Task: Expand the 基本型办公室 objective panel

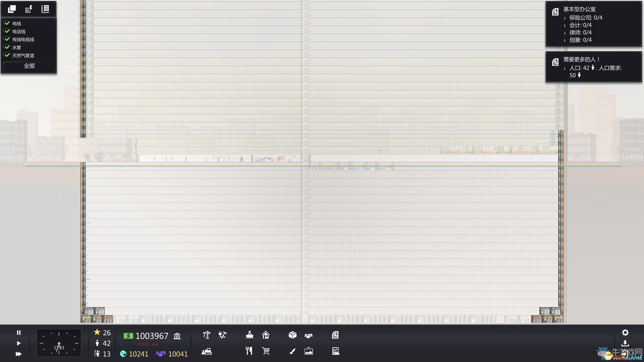Action: point(579,9)
